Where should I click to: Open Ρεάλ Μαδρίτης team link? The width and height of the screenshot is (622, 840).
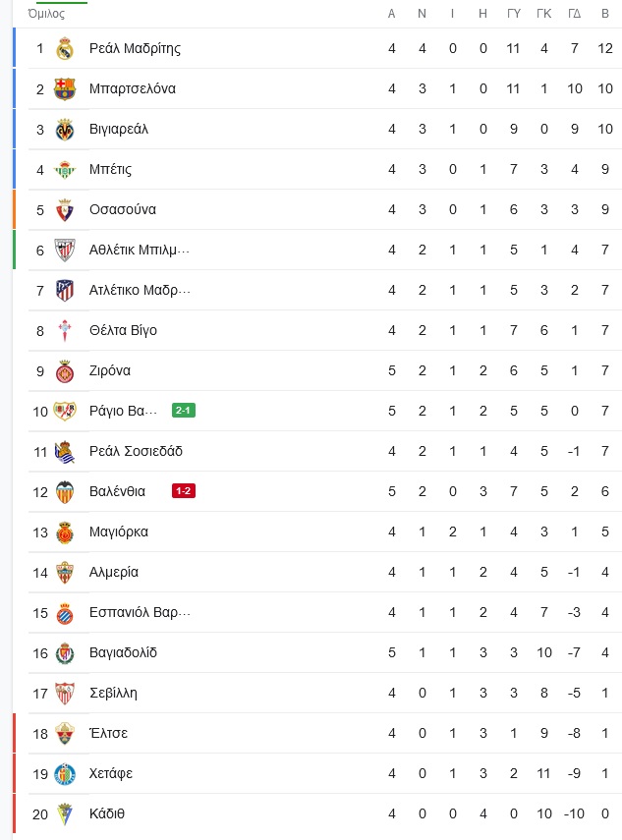tap(135, 48)
